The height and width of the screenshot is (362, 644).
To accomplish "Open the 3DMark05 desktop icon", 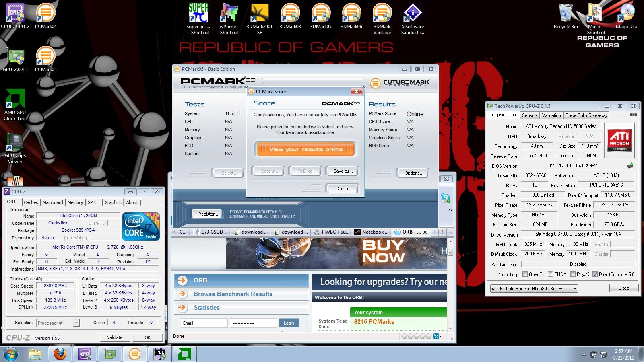I will (x=321, y=16).
